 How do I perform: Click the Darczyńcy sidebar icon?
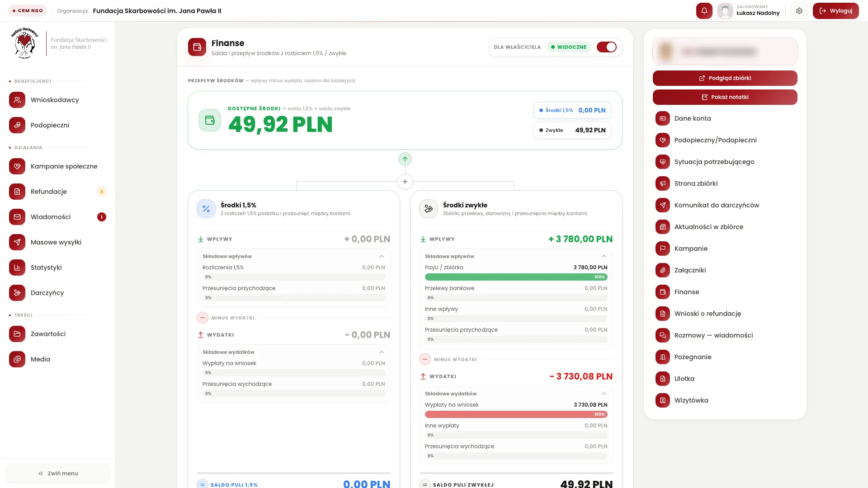17,293
